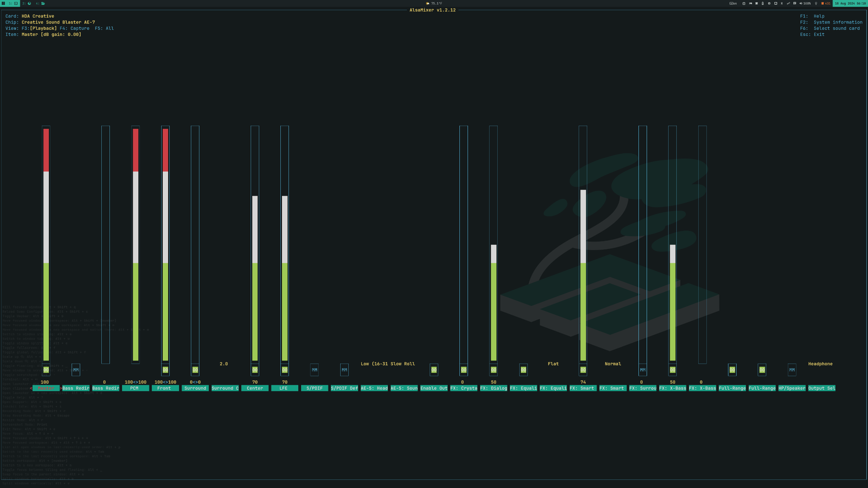Toggle the S/PDIF mute box

pos(315,370)
